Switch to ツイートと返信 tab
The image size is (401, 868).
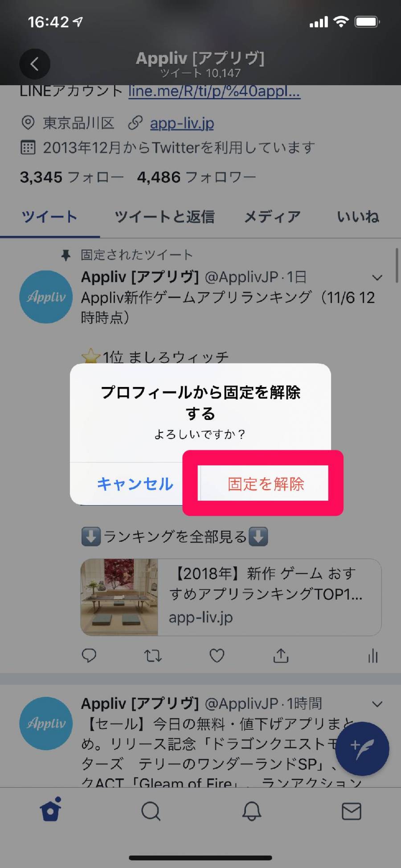point(164,217)
